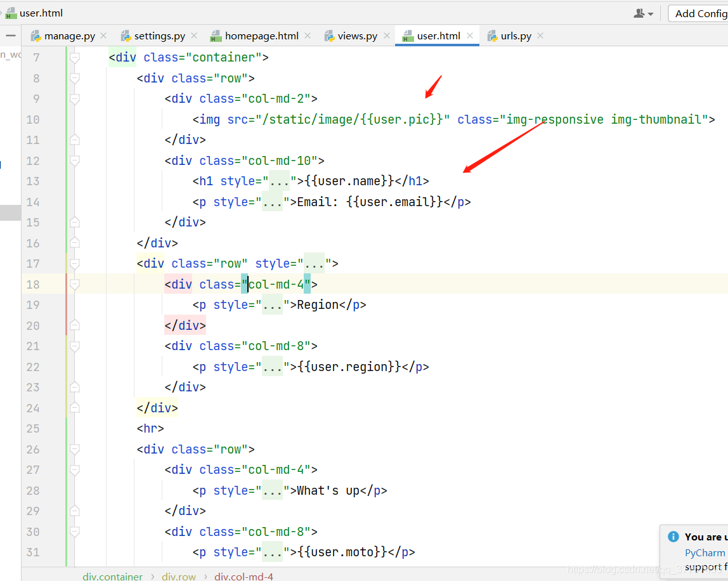This screenshot has width=728, height=581.
Task: Collapse fold marker at line 9
Action: [x=74, y=98]
